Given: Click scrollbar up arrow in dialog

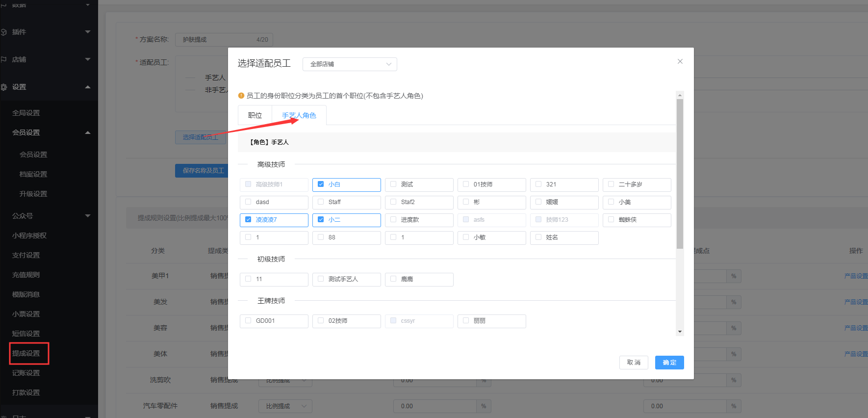Looking at the screenshot, I should [680, 95].
